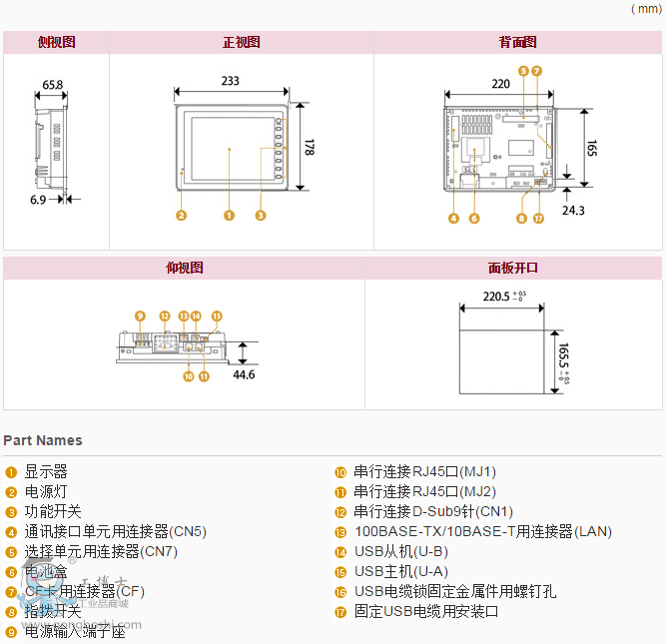Click the number 10 icon beside 串行连接RJ45口(MJ1)
Image resolution: width=666 pixels, height=644 pixels.
[340, 472]
